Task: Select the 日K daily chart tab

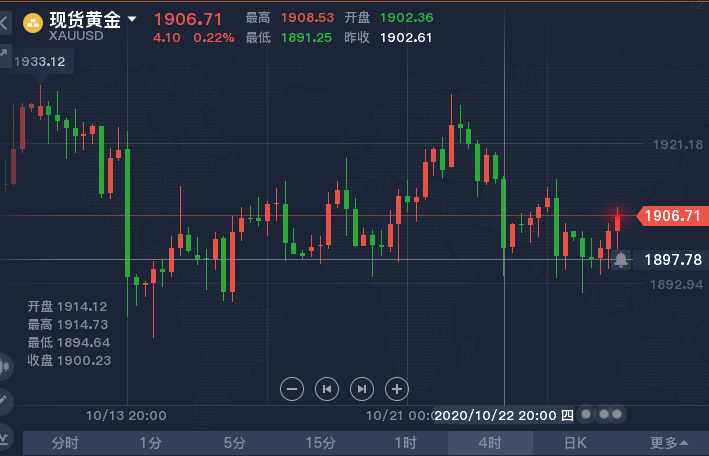Action: [x=575, y=443]
